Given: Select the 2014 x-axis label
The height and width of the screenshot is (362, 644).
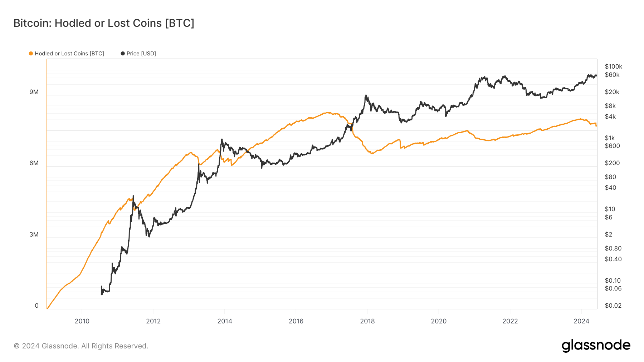Looking at the screenshot, I should (x=225, y=321).
